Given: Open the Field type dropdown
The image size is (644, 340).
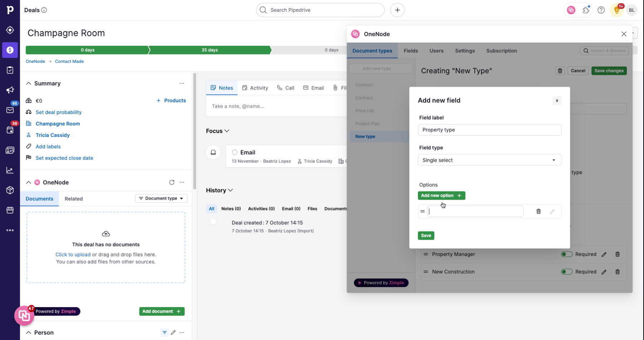Looking at the screenshot, I should [489, 160].
